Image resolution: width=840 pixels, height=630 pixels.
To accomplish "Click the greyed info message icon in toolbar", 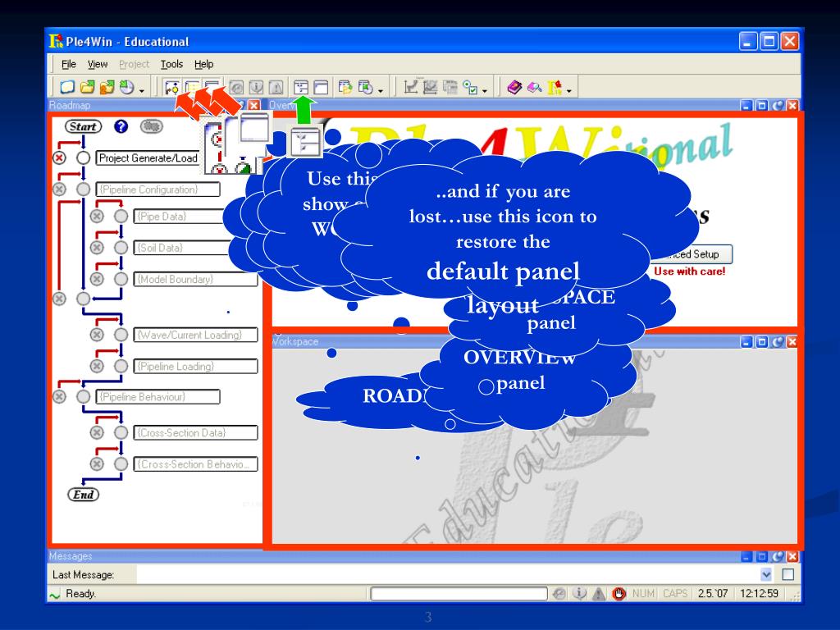I will 256,87.
